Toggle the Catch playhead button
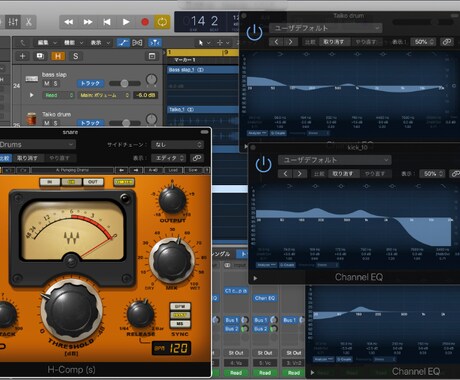 155,43
